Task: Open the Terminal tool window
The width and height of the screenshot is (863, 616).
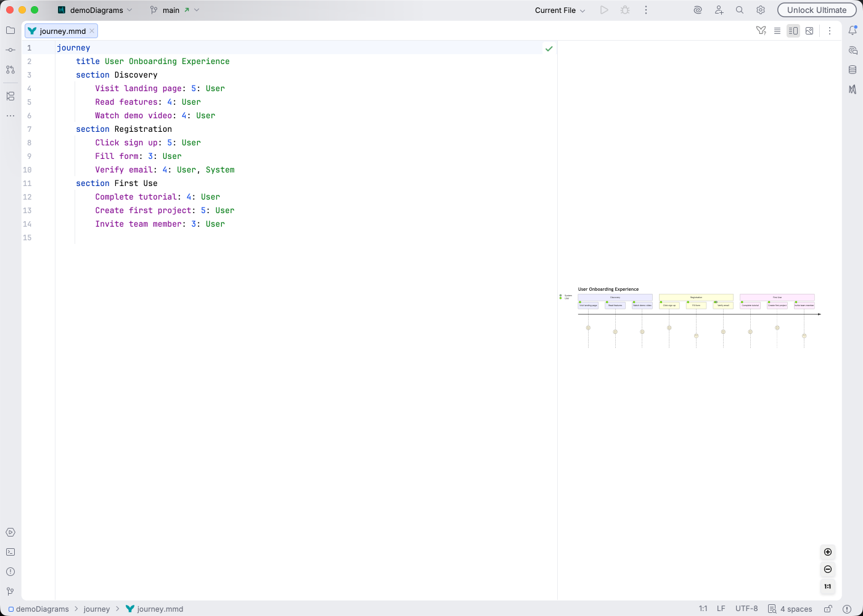Action: tap(10, 552)
